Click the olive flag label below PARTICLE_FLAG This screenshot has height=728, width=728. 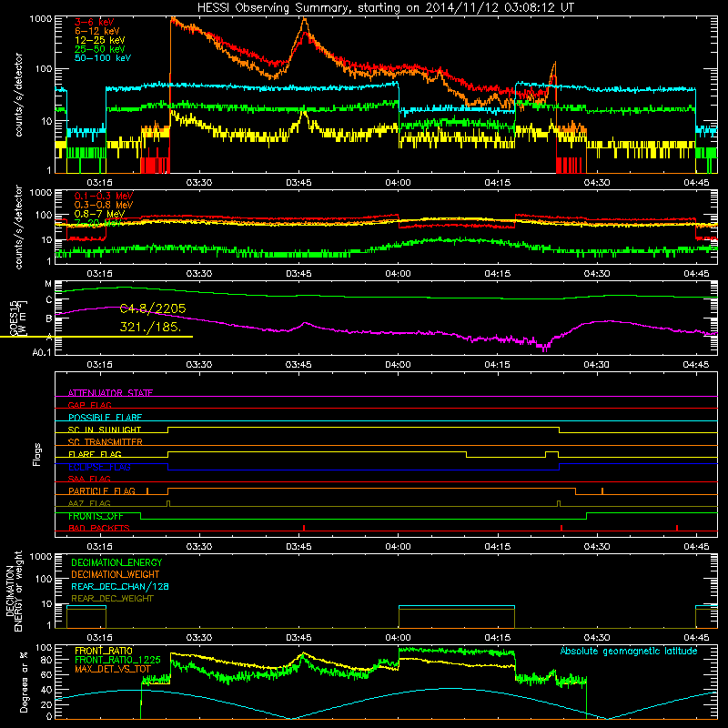[89, 503]
